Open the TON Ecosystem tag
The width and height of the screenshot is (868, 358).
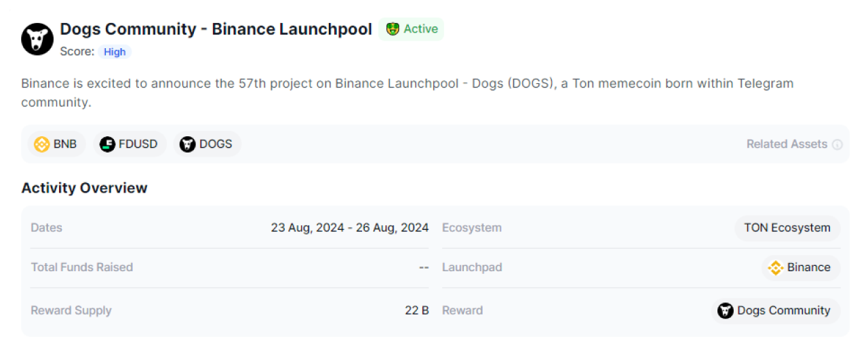click(x=787, y=228)
